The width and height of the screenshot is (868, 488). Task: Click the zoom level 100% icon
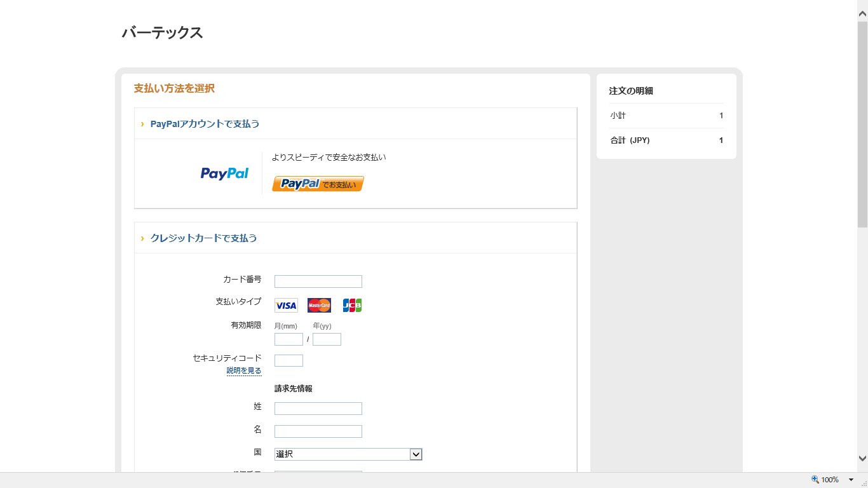point(815,480)
